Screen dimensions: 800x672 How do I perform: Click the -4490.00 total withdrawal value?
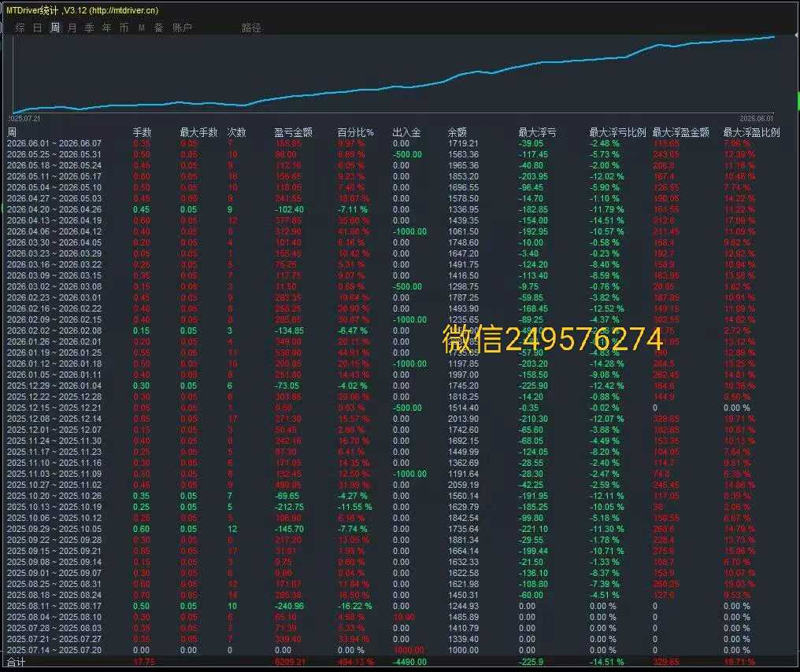tap(409, 662)
